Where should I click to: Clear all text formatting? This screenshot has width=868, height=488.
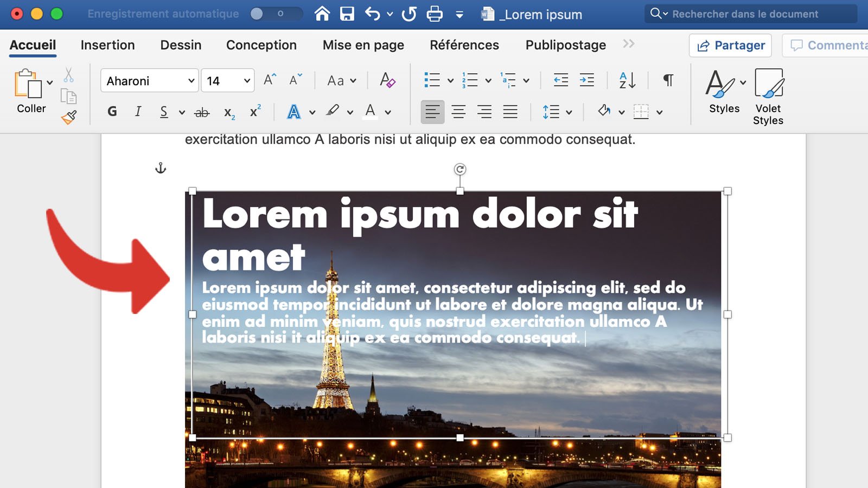coord(386,80)
